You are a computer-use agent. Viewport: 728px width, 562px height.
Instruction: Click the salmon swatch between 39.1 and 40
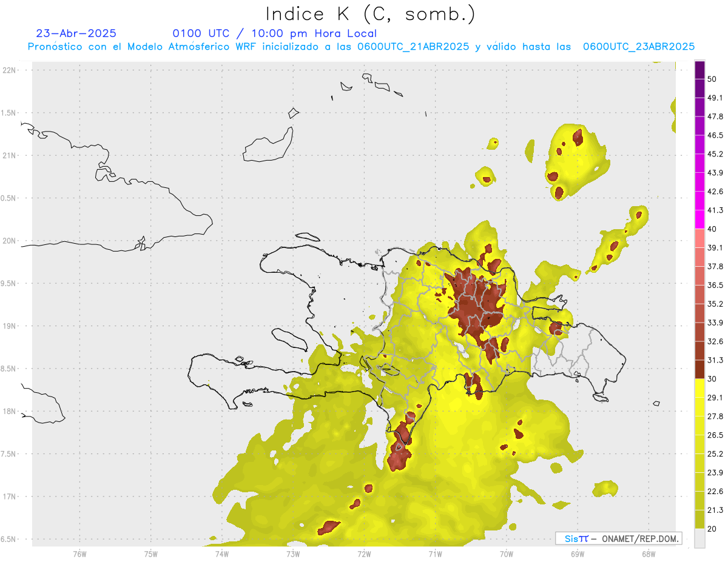pyautogui.click(x=699, y=238)
